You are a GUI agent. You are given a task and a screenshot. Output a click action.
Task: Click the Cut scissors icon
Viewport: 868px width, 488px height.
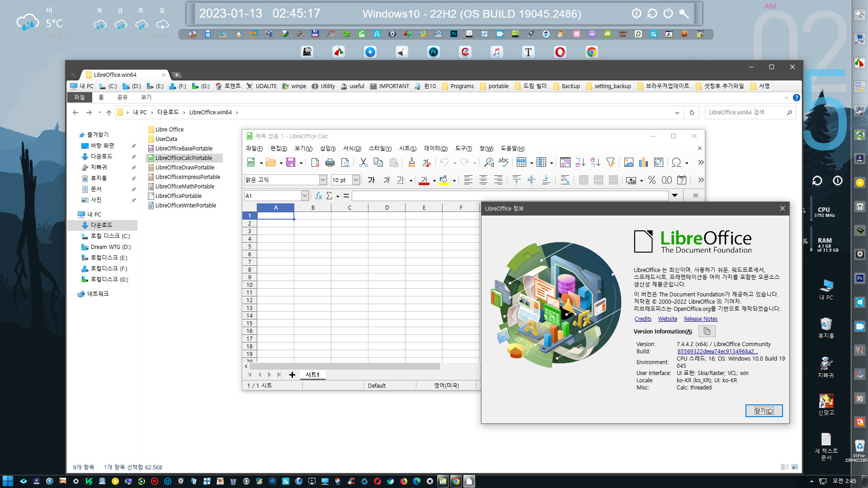pyautogui.click(x=363, y=163)
